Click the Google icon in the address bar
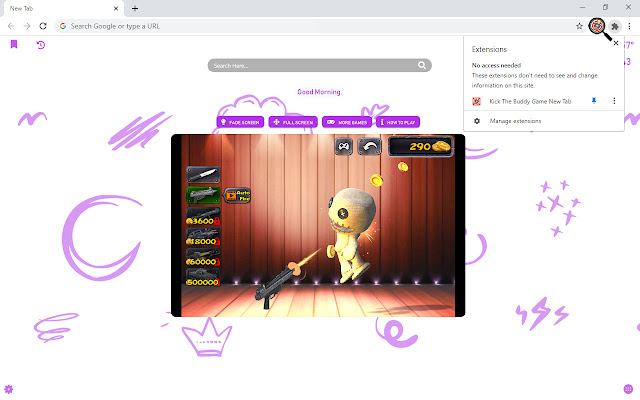 tap(63, 26)
